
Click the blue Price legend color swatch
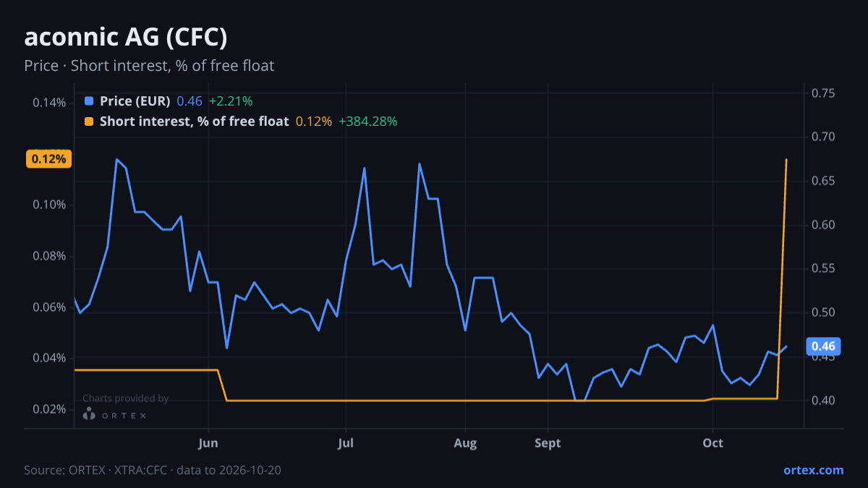[89, 101]
